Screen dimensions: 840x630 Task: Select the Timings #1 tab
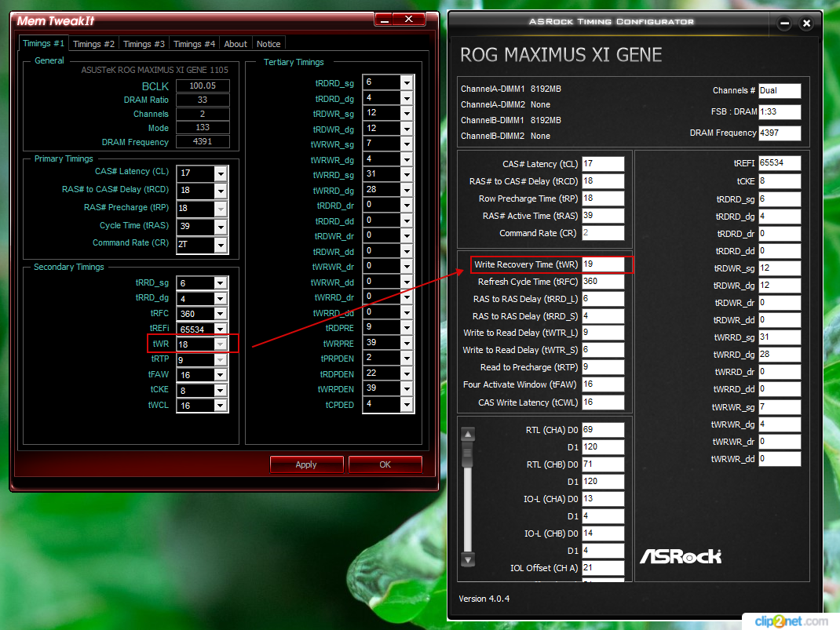(43, 43)
